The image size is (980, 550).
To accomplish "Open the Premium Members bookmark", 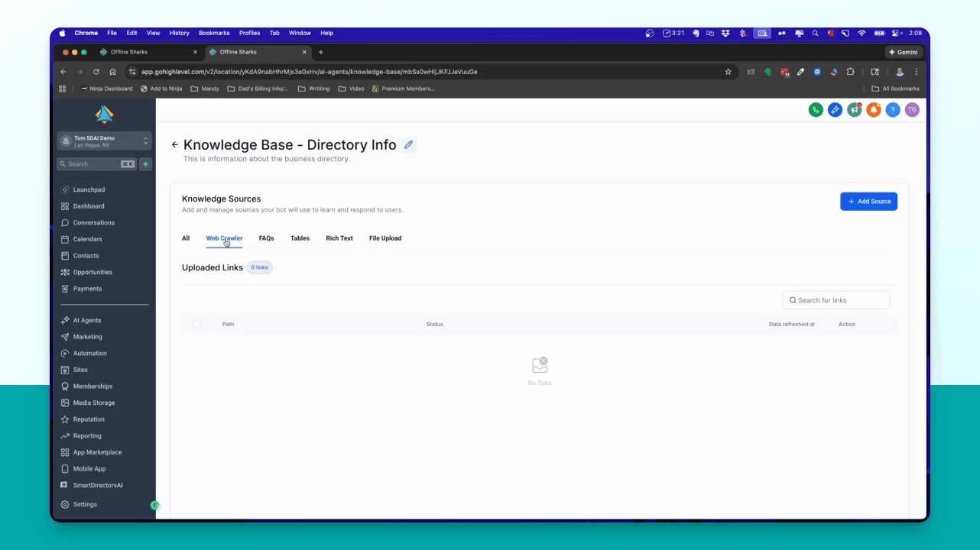I will click(x=404, y=89).
